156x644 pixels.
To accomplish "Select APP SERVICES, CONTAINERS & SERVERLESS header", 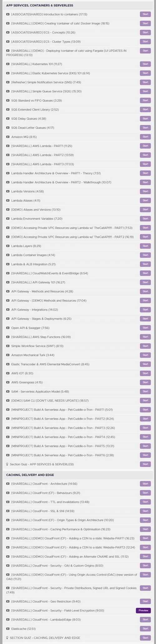I will point(40,6).
